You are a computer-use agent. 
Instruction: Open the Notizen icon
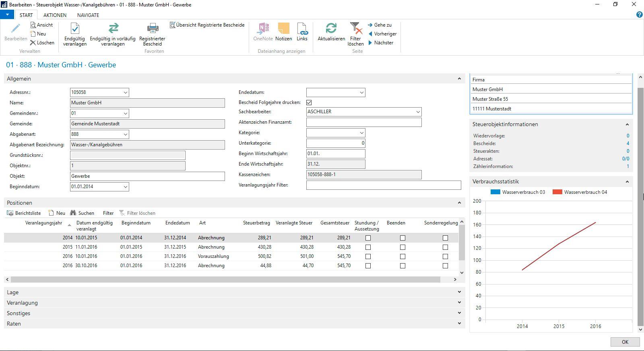pyautogui.click(x=283, y=29)
